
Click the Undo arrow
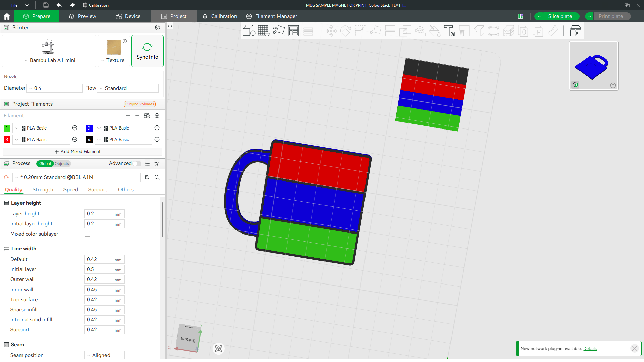(x=59, y=5)
